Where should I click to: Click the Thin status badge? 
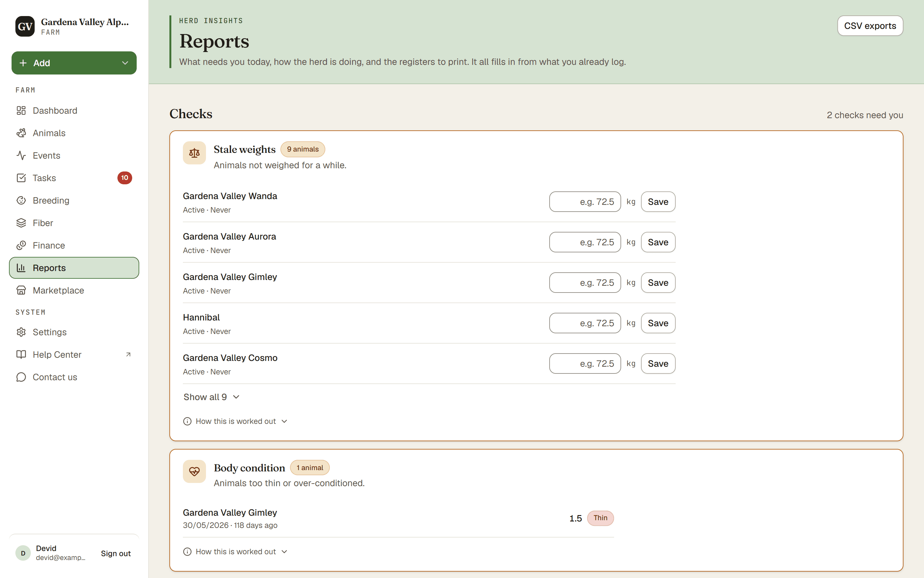[600, 518]
